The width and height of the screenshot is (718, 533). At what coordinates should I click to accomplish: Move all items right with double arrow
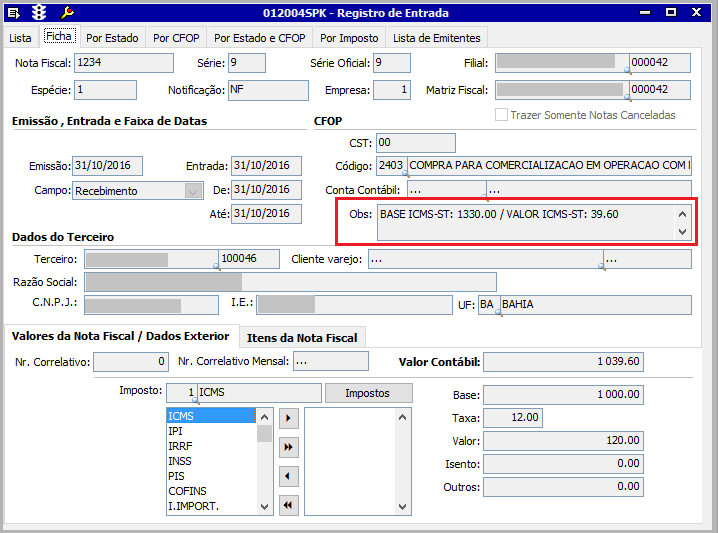[x=288, y=447]
